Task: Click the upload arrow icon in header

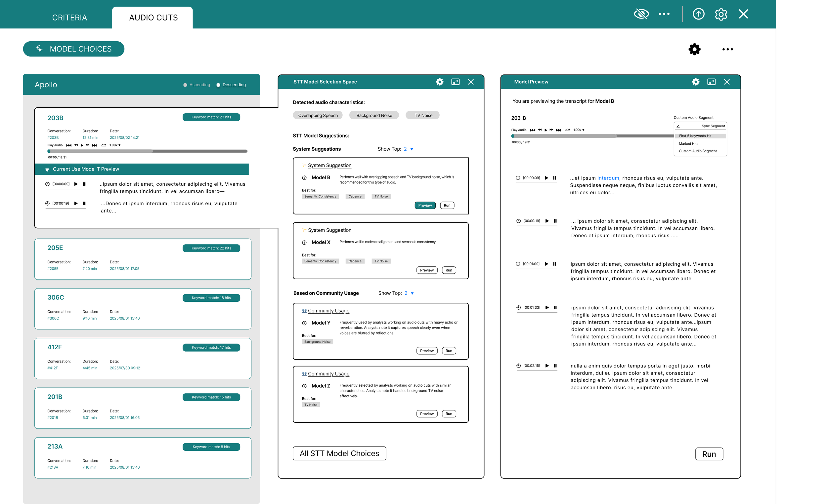Action: click(x=698, y=14)
